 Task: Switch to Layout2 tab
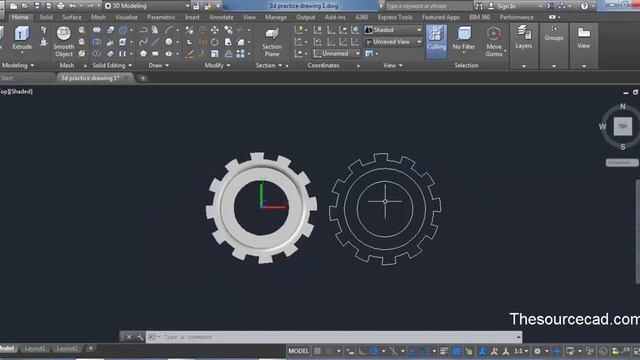coord(67,348)
